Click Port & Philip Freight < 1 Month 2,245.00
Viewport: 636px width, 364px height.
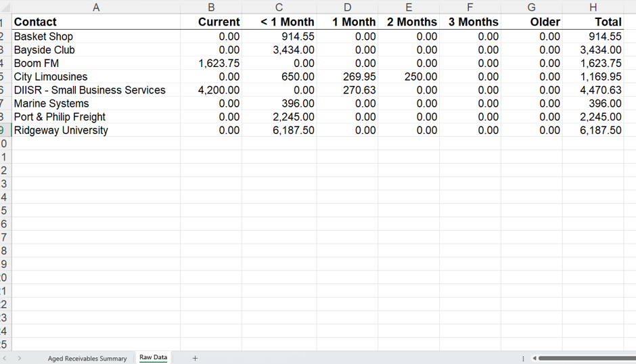coord(279,117)
